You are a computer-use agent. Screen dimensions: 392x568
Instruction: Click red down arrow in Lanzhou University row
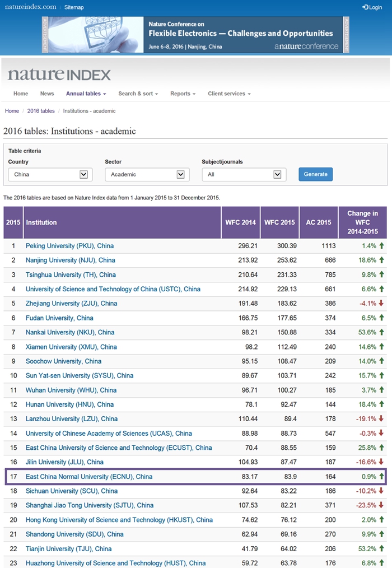(381, 419)
